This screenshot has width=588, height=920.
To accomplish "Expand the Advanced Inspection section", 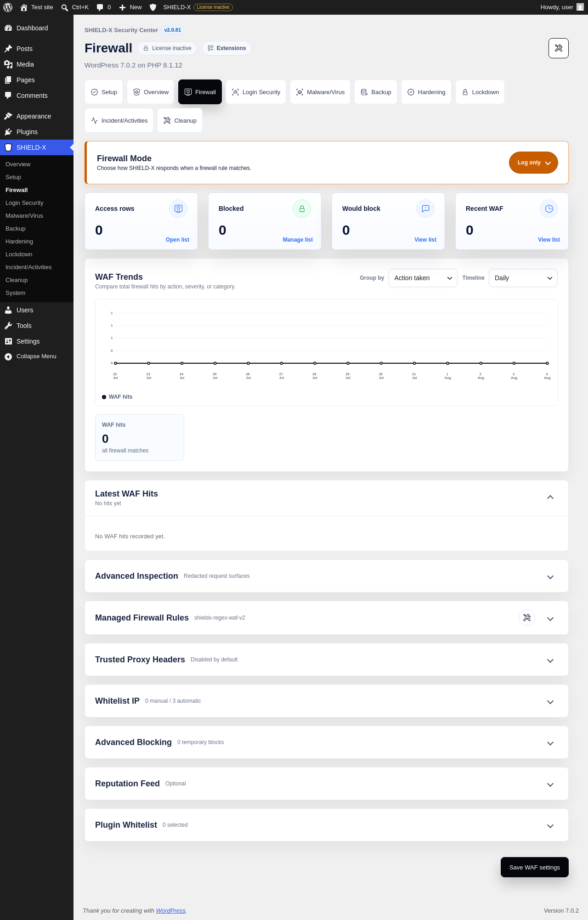I will [x=550, y=577].
